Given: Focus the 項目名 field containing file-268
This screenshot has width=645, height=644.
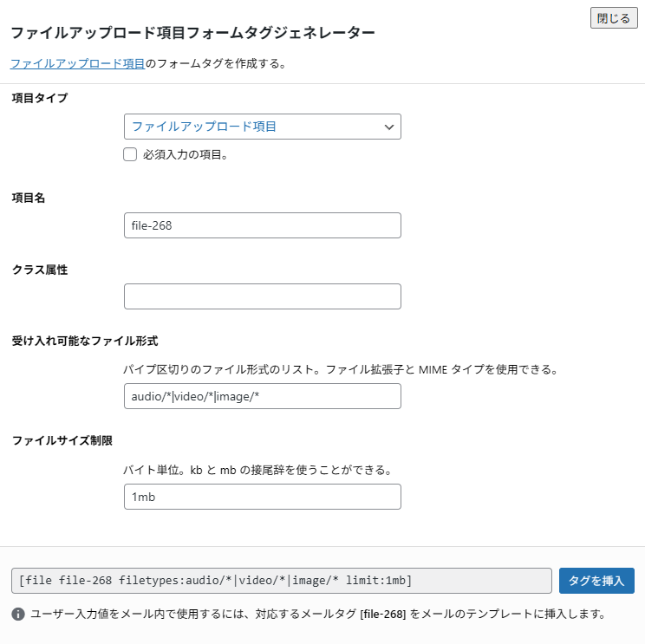Looking at the screenshot, I should (x=262, y=225).
